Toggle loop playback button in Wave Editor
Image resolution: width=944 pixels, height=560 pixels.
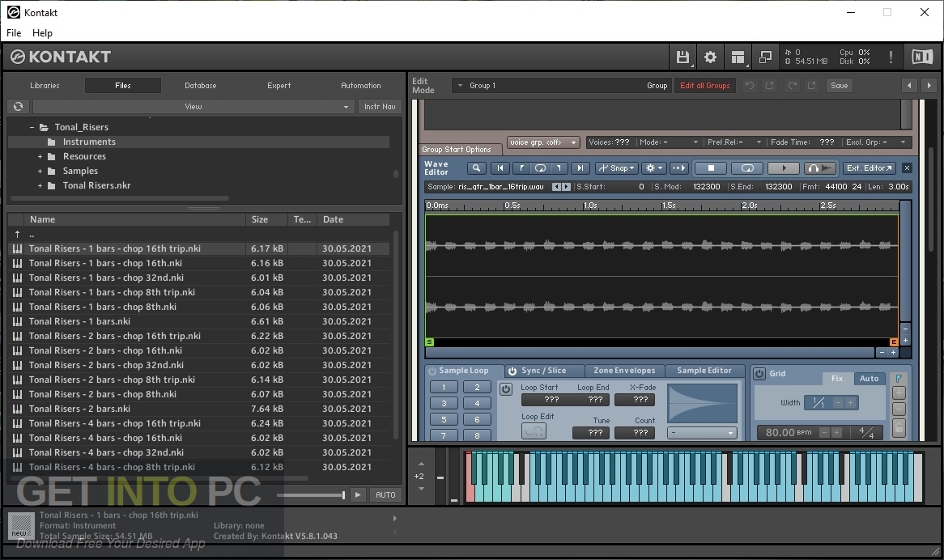click(x=747, y=168)
